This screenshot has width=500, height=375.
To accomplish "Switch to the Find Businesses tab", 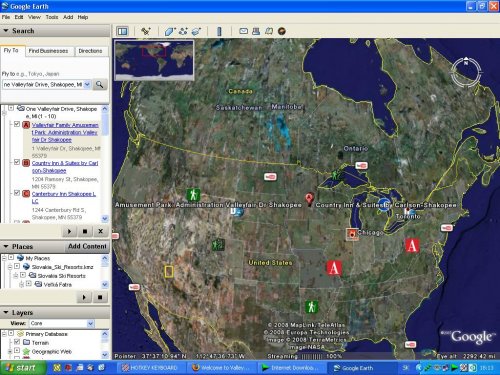I will 48,51.
